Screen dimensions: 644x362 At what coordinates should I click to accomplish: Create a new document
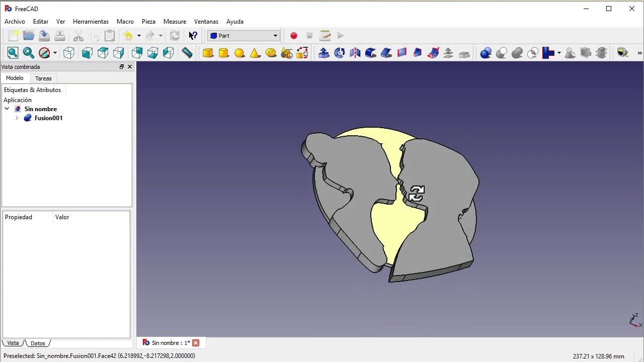coord(13,36)
